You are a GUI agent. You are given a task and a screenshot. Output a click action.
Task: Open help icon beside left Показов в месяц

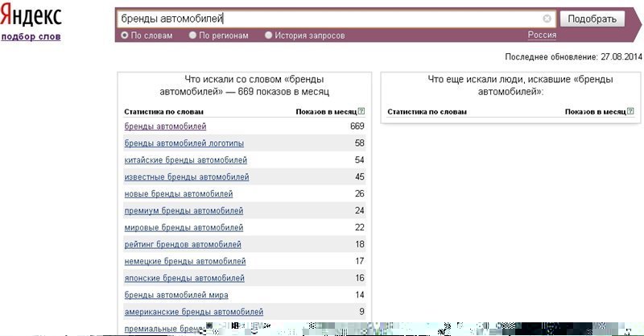[361, 111]
